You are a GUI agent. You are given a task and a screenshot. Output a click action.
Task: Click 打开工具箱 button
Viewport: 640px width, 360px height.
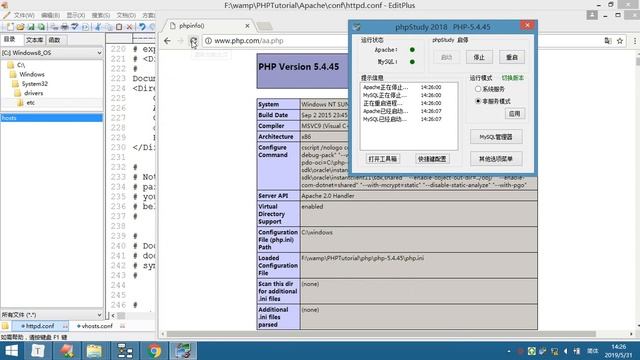pyautogui.click(x=383, y=159)
